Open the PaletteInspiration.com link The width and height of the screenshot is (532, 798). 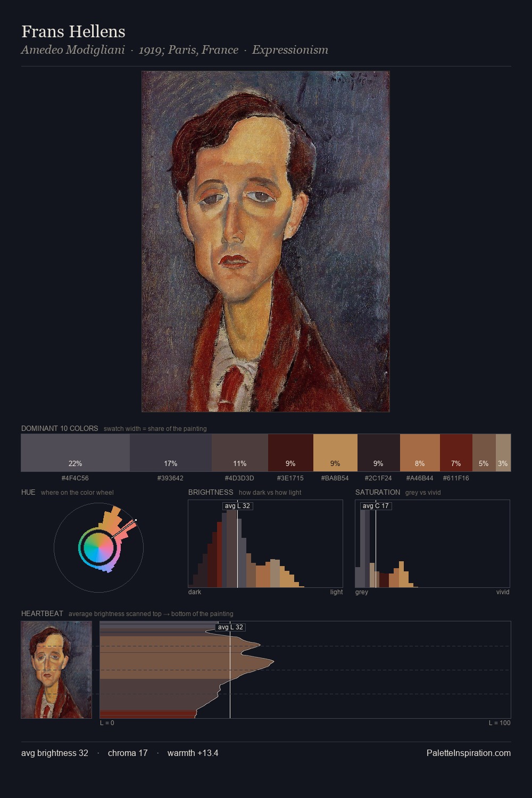tap(469, 753)
